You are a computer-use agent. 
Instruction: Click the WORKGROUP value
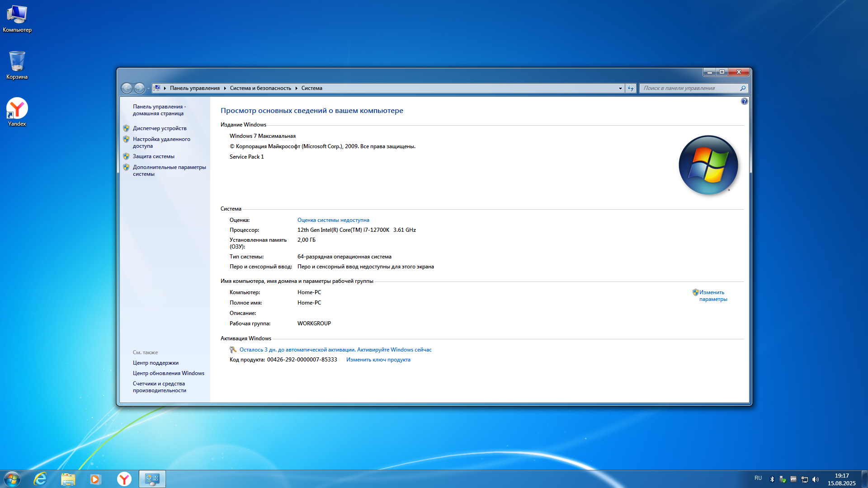point(314,324)
